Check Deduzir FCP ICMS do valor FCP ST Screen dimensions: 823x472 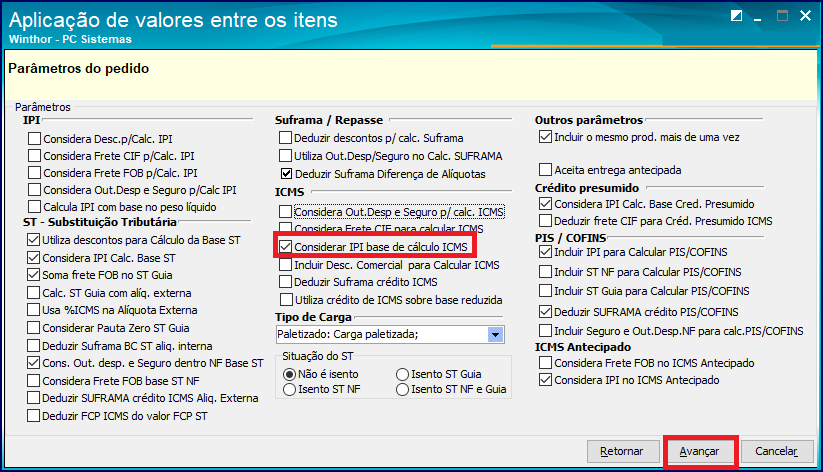(34, 416)
